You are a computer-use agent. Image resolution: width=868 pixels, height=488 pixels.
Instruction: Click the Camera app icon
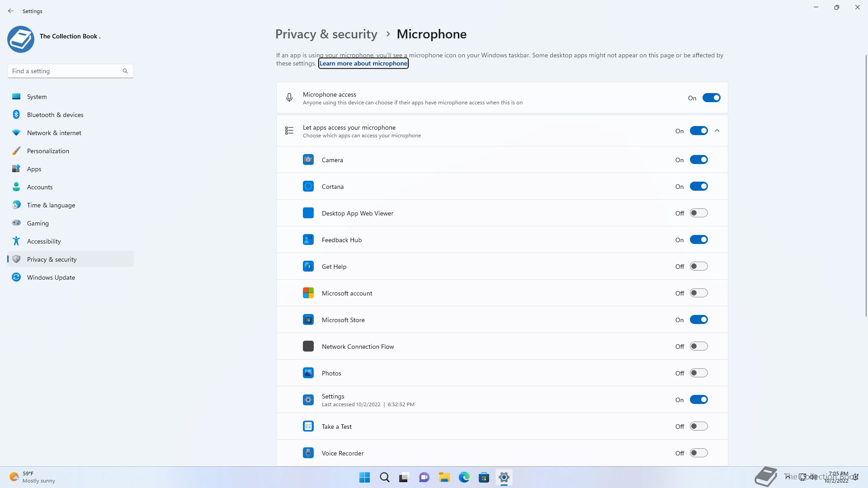308,160
